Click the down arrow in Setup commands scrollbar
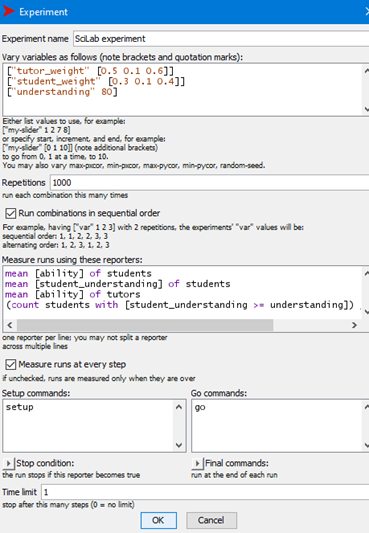369x533 pixels. (x=179, y=445)
